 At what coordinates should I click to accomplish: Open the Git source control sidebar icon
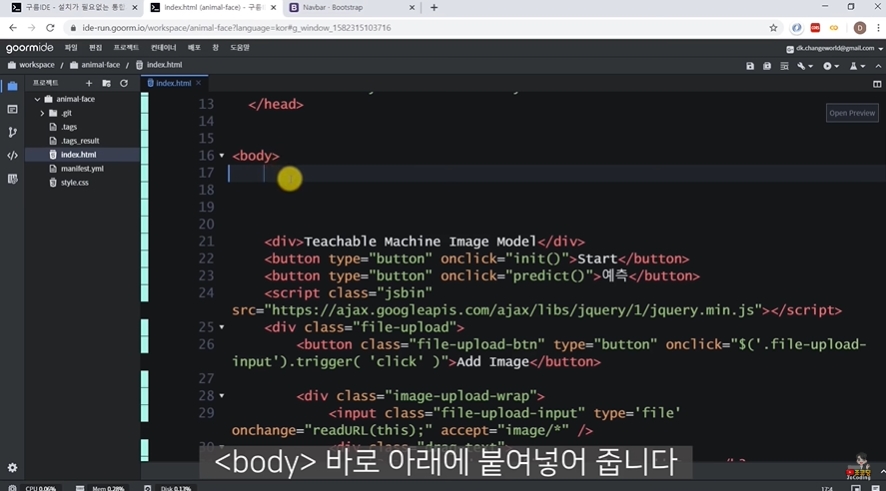point(12,132)
